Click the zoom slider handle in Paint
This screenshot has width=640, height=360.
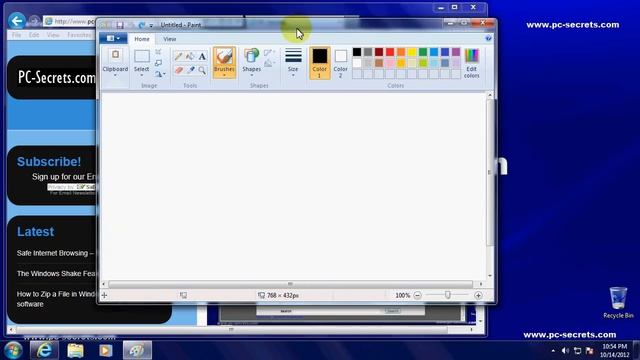[x=448, y=295]
